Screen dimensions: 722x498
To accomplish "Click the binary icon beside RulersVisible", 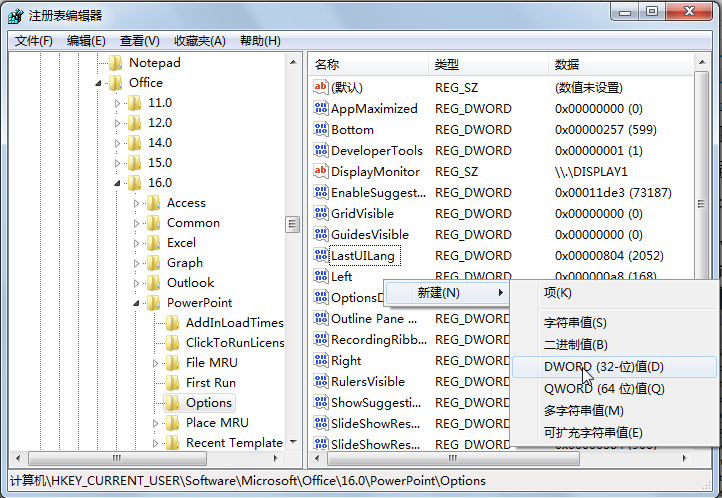I will [321, 381].
